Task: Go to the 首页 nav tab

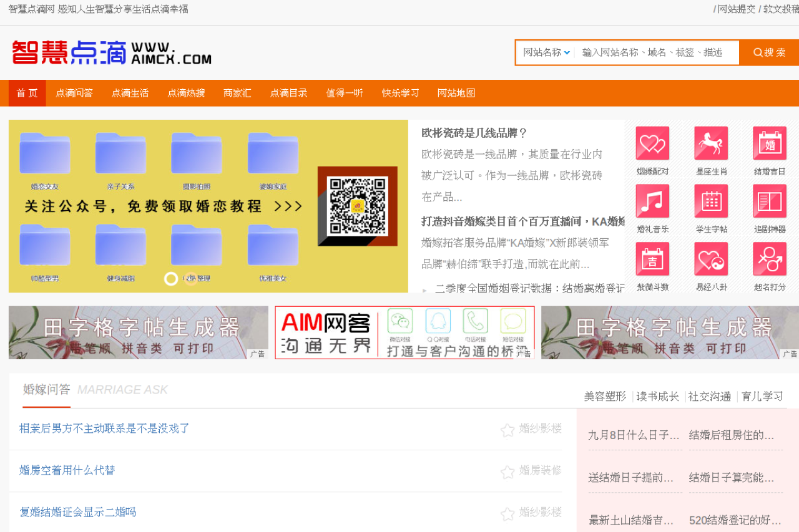Action: click(27, 93)
